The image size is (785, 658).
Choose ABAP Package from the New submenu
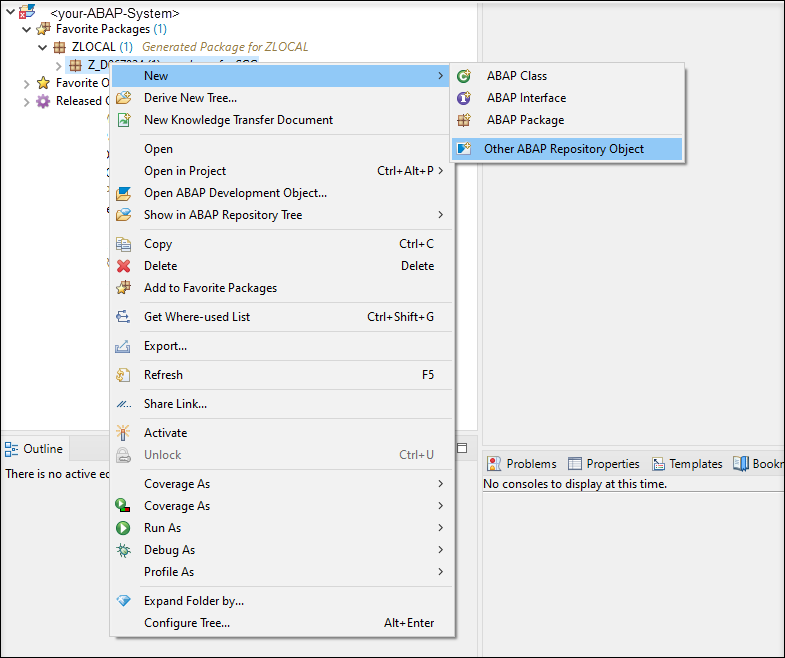[567, 120]
